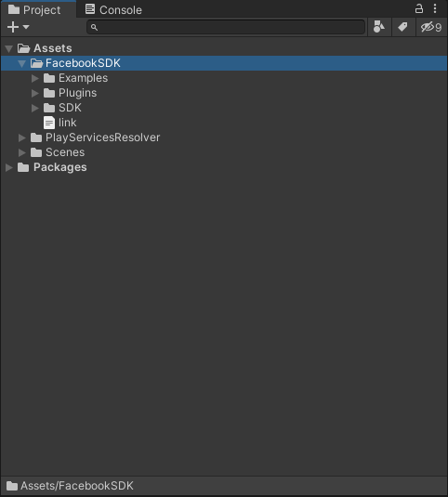Select the link text file icon
Screen dimensions: 448x497
[49, 123]
